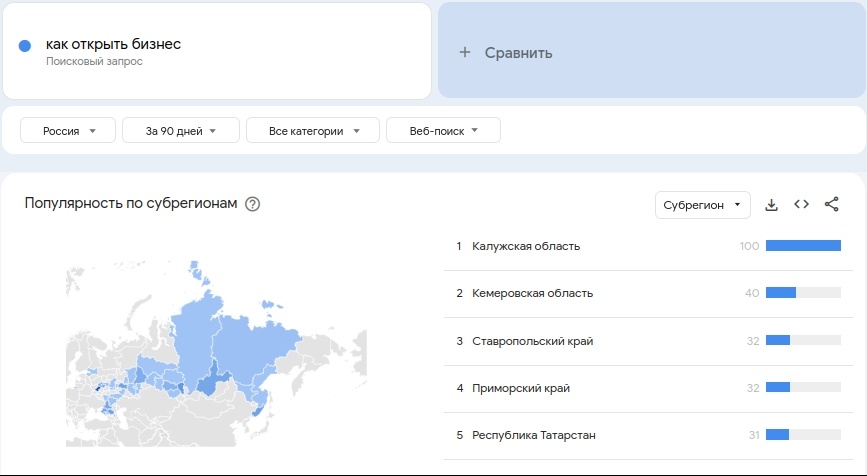Screen dimensions: 867x476
Task: Click the blue dot beside the search term
Action: click(x=25, y=46)
